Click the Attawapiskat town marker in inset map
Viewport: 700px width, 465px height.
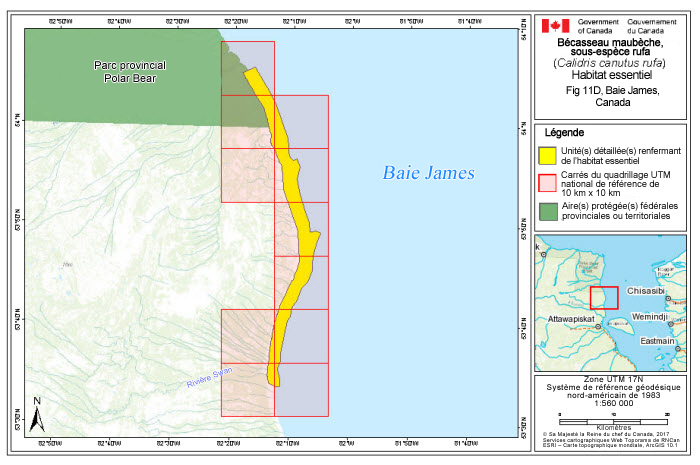coord(599,326)
